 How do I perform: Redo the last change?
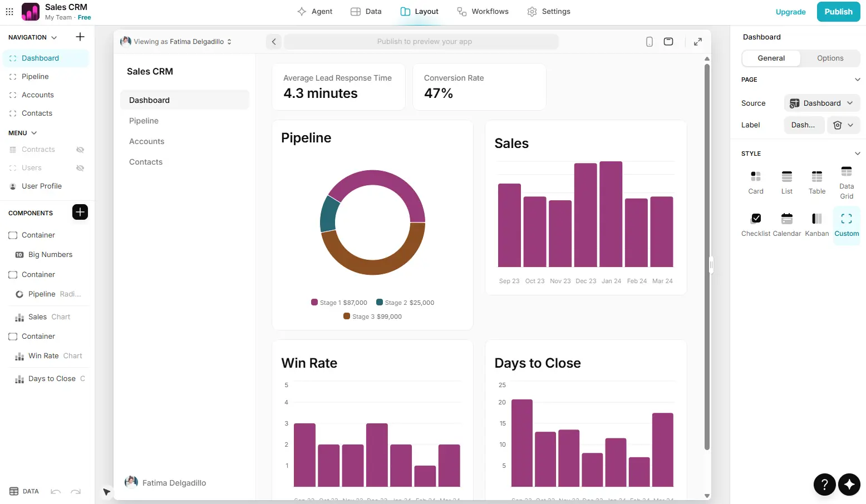pos(76,491)
